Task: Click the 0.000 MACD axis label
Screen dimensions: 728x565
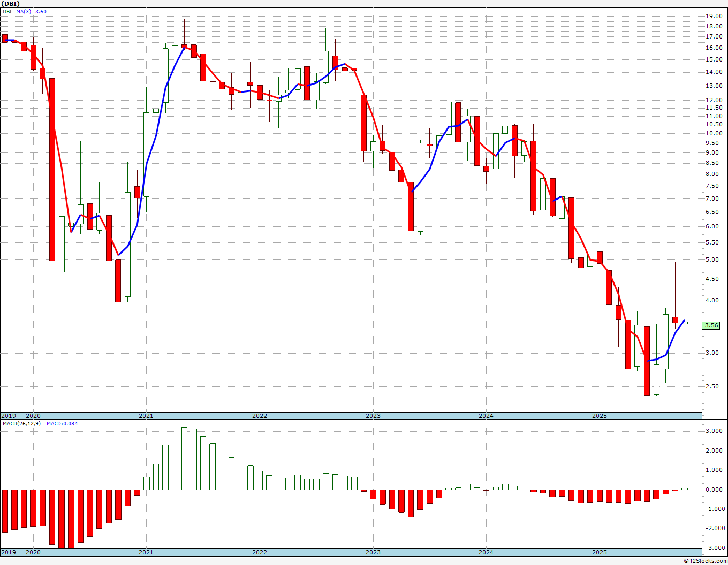Action: click(x=715, y=490)
